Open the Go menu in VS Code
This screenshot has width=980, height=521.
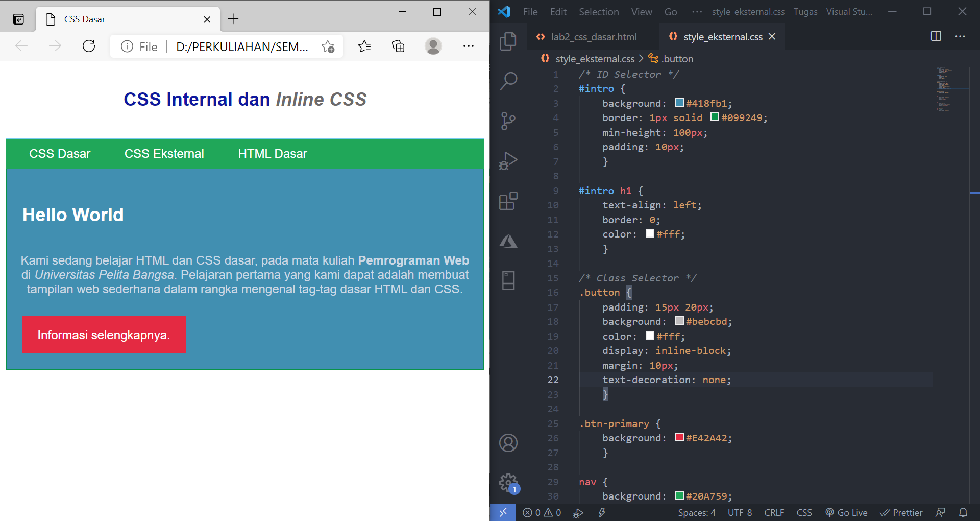click(671, 12)
